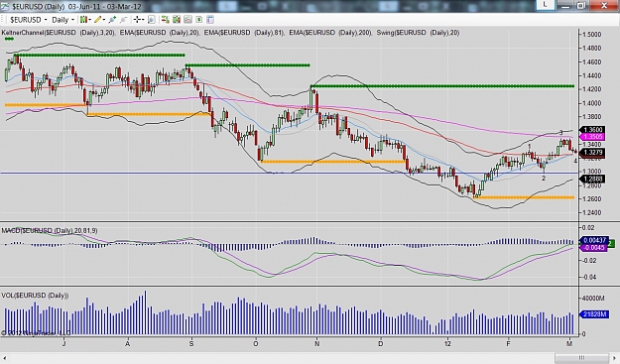
Task: Click the MACD value 0.00437 marker
Action: [x=593, y=240]
